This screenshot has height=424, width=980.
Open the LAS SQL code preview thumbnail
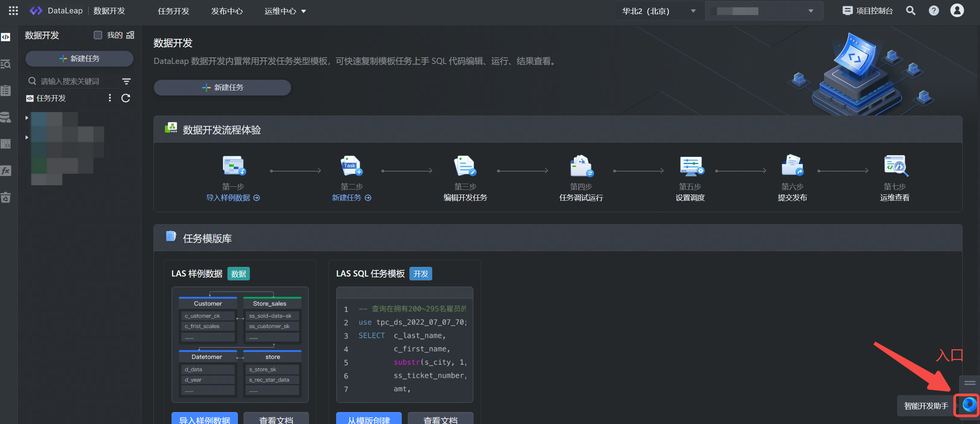[x=405, y=345]
